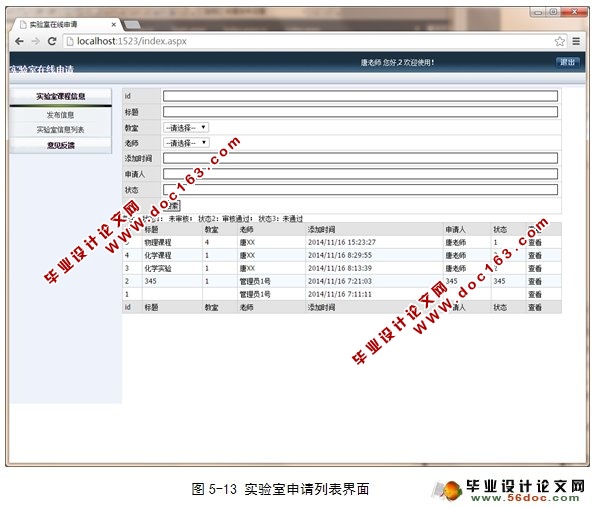595x508 pixels.
Task: Click the timestamp 2014/11/16 7:21:03
Action: (x=340, y=281)
